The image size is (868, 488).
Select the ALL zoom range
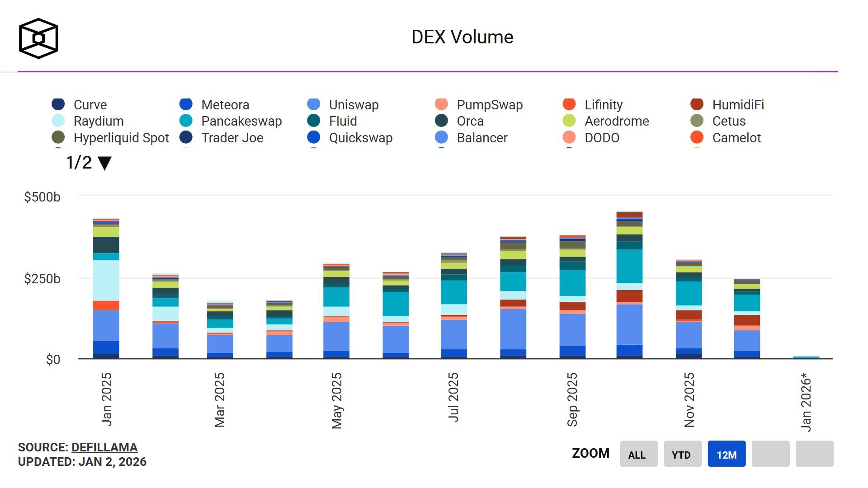(x=638, y=454)
